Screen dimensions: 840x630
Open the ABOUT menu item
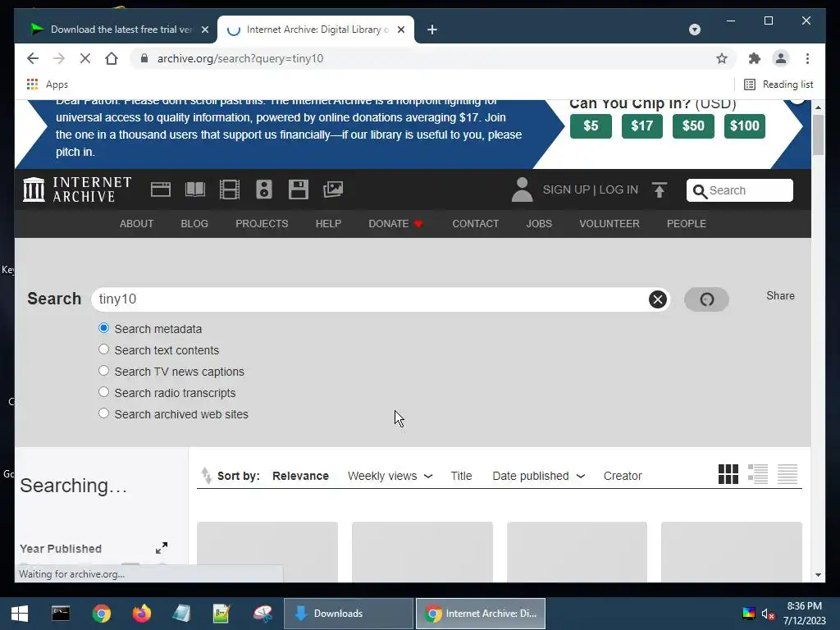[x=137, y=223]
